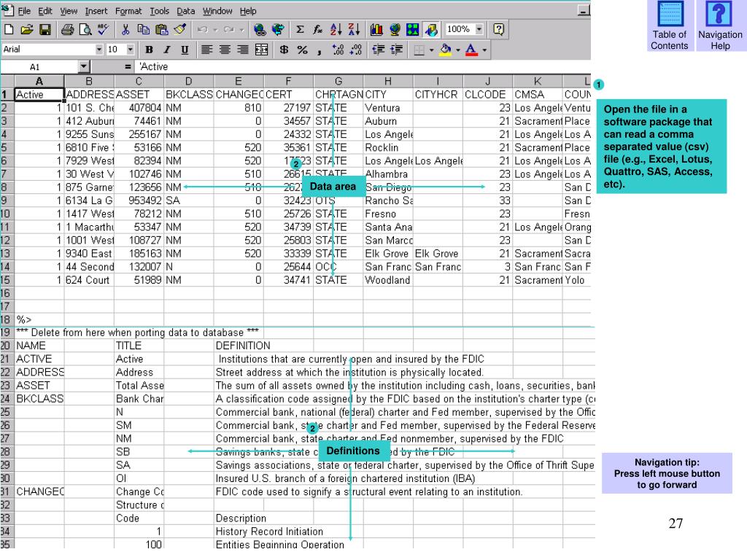Insert a hyperlink
Screen dimensions: 747x560
tap(260, 29)
